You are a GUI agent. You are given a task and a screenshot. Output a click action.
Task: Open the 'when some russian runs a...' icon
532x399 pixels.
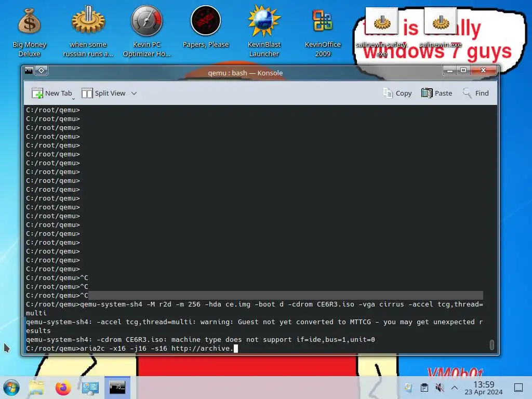[88, 32]
